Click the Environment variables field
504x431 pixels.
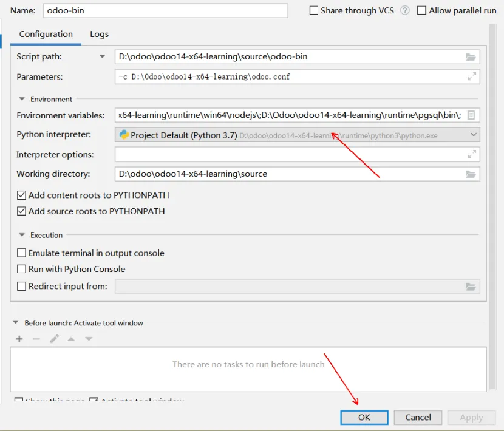298,115
